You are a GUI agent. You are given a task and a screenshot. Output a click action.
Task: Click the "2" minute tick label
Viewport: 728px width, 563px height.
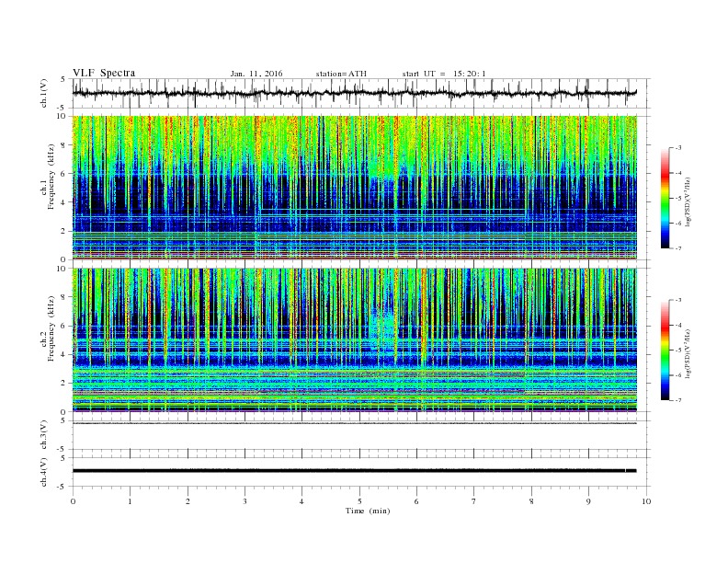(x=188, y=501)
